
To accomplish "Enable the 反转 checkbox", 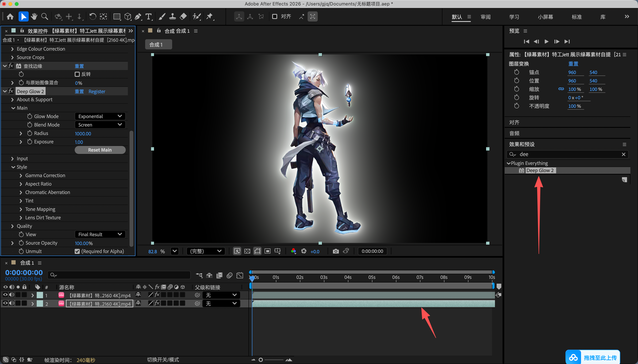I will point(77,74).
